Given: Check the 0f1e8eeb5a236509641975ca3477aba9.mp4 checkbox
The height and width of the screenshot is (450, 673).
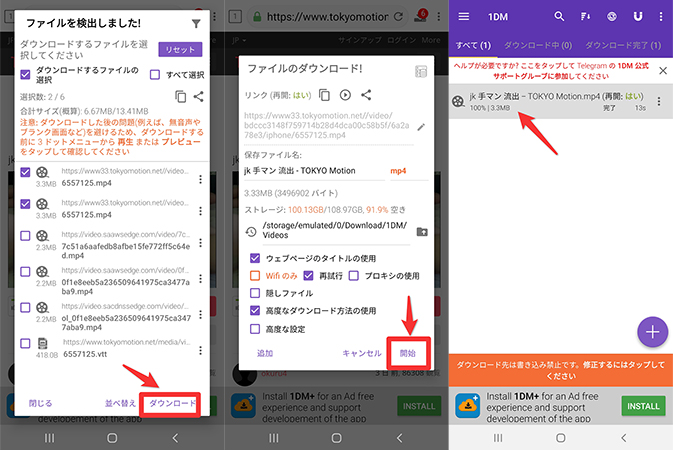Looking at the screenshot, I should pos(25,271).
